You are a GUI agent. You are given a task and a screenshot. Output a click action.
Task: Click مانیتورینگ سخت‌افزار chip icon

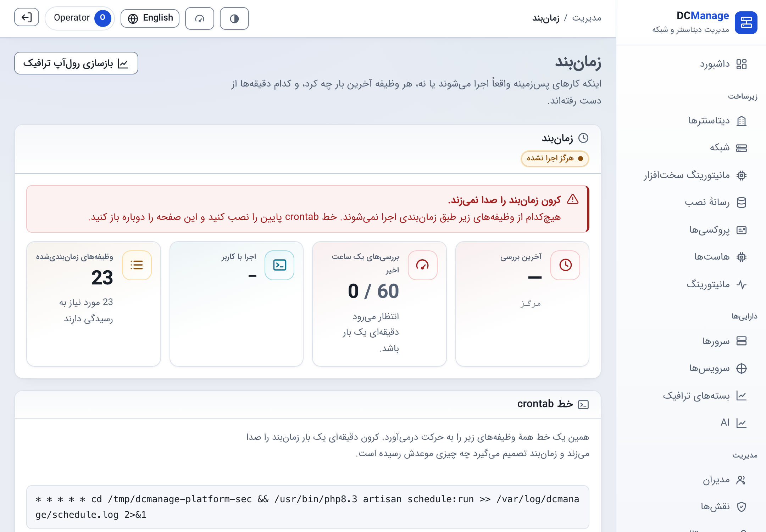tap(741, 175)
